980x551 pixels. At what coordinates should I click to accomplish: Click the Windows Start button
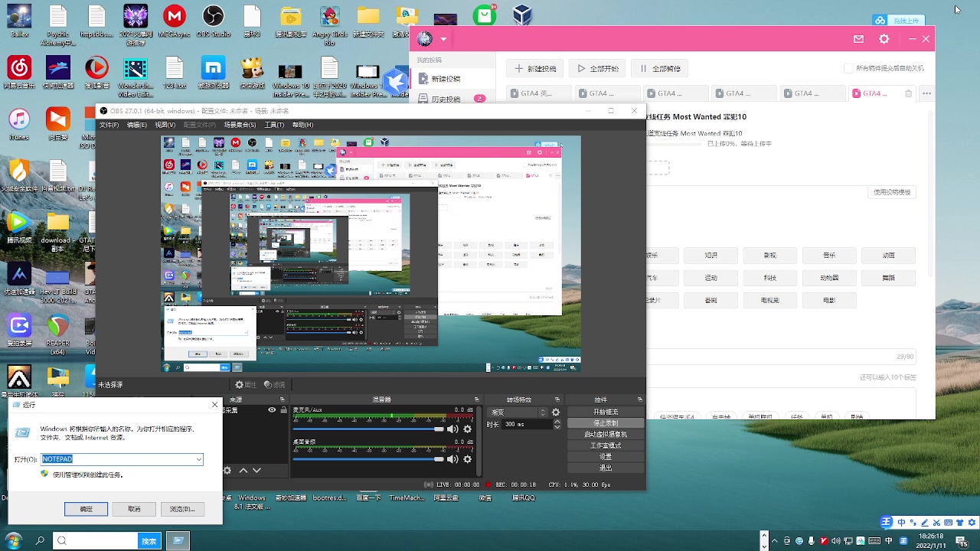coord(13,540)
